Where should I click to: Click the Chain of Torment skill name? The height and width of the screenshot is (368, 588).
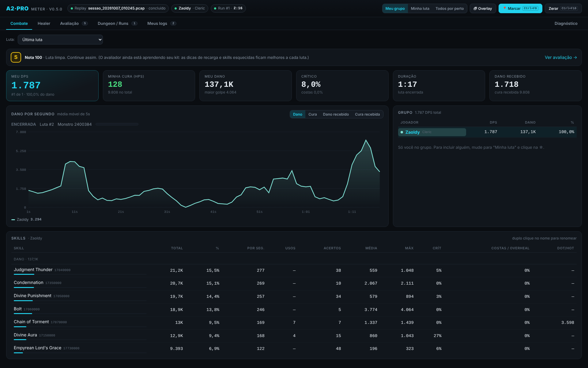coord(31,322)
